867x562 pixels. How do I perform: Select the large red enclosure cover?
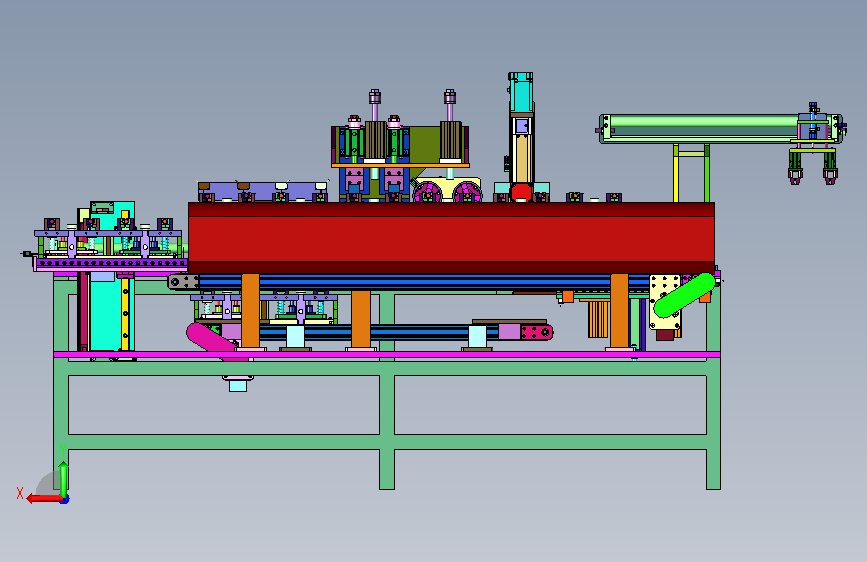(x=451, y=238)
